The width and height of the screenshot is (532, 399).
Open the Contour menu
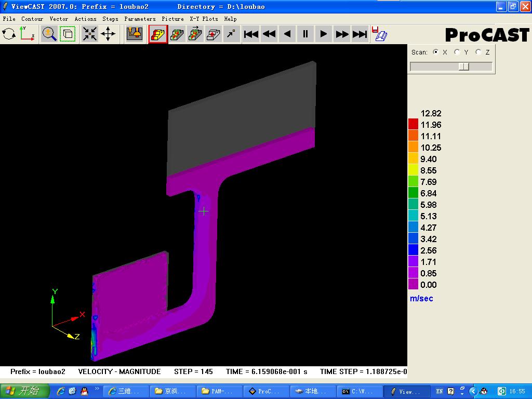point(32,19)
